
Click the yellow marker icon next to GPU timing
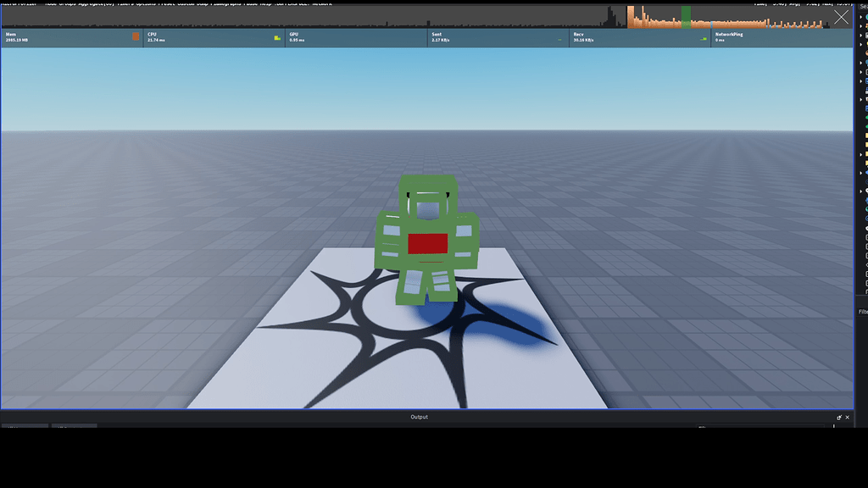click(x=277, y=36)
